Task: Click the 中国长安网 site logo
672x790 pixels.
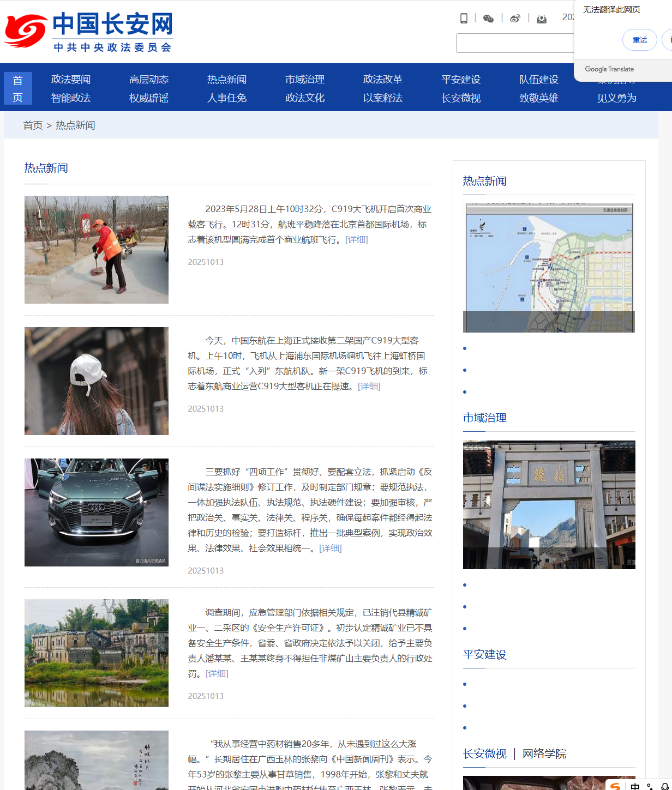Action: pos(89,32)
